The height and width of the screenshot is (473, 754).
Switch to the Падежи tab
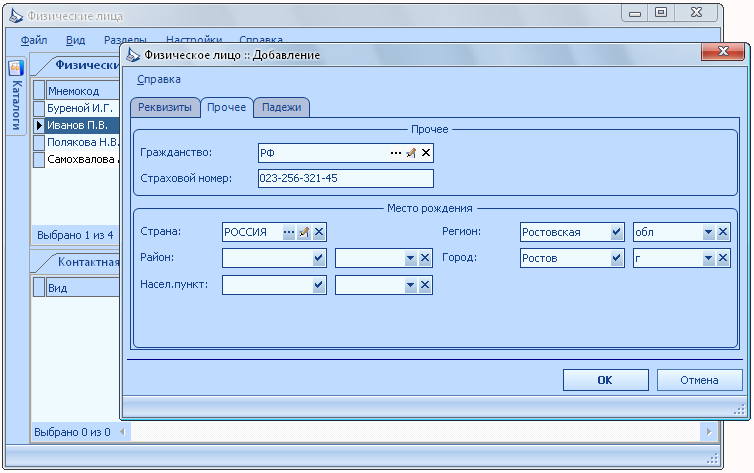click(x=282, y=107)
